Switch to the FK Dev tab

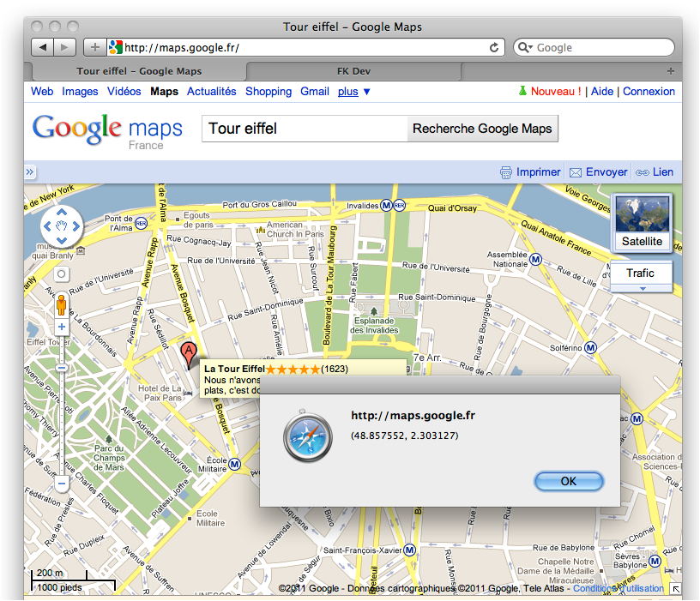coord(353,71)
